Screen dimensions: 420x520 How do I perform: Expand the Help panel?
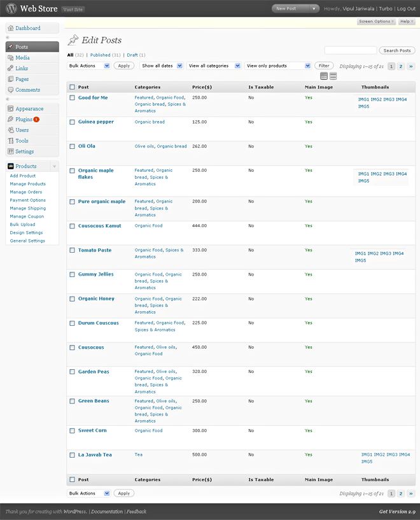pyautogui.click(x=407, y=21)
